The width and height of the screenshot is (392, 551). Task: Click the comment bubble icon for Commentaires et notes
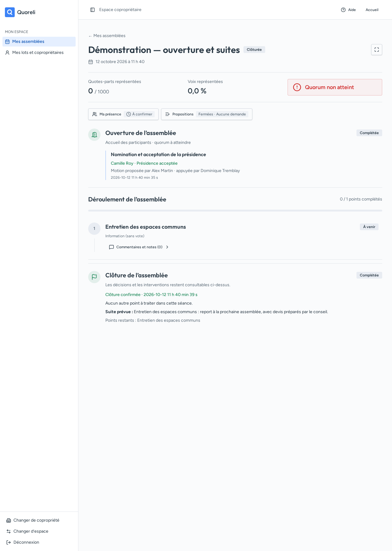coord(111,247)
